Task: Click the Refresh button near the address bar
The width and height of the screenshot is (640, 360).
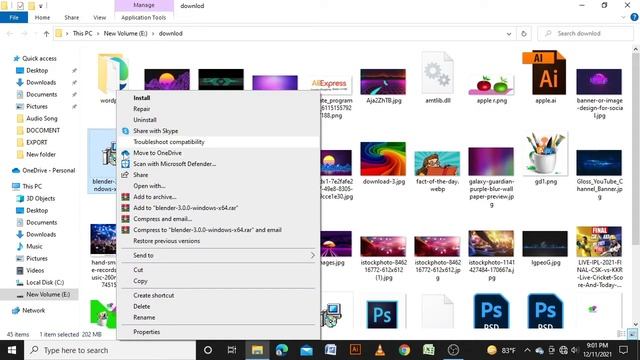Action: [524, 34]
